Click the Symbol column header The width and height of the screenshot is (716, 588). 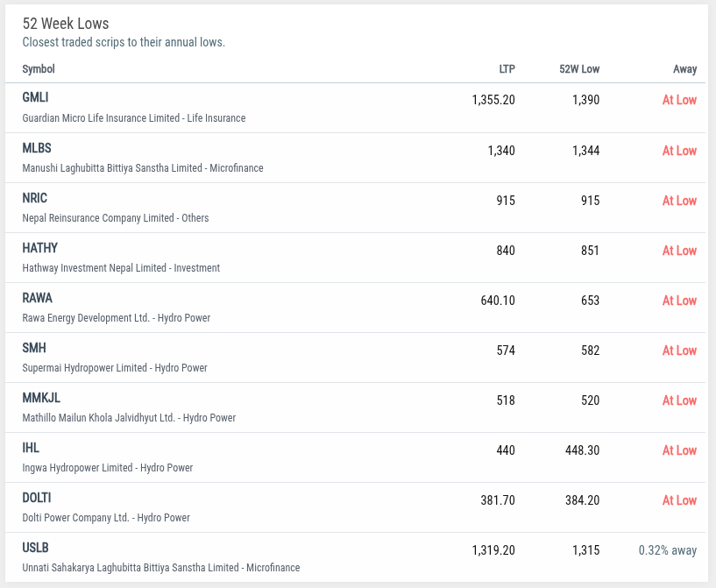(x=39, y=69)
